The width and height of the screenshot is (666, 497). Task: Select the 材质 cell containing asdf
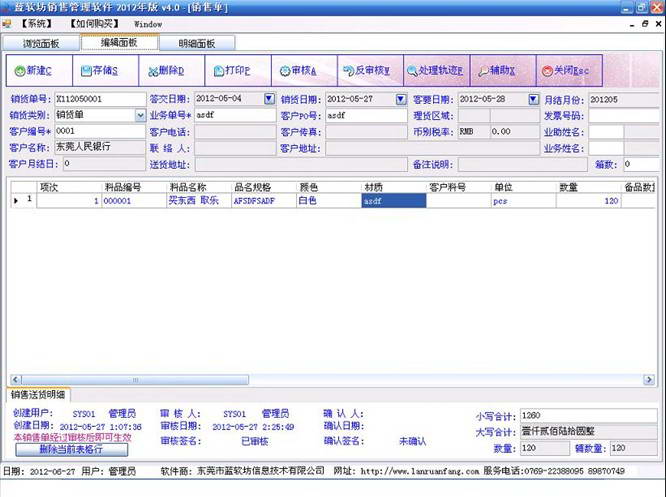393,200
